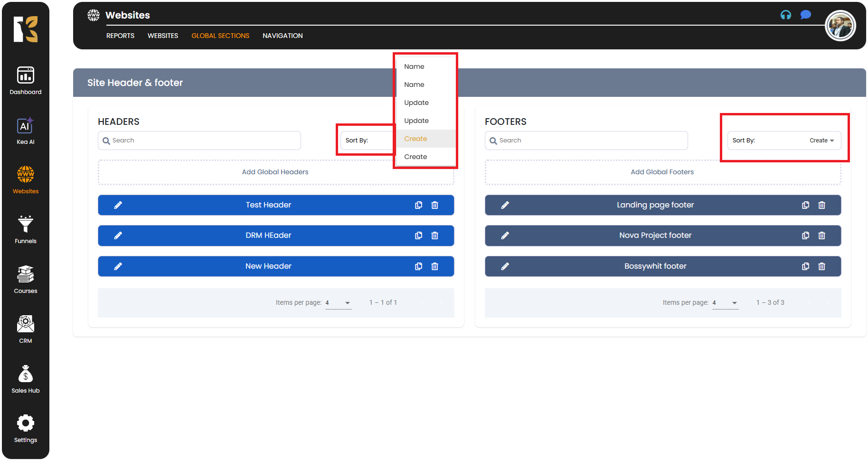This screenshot has height=460, width=868.
Task: Expand the Footers Sort By dropdown
Action: point(784,141)
